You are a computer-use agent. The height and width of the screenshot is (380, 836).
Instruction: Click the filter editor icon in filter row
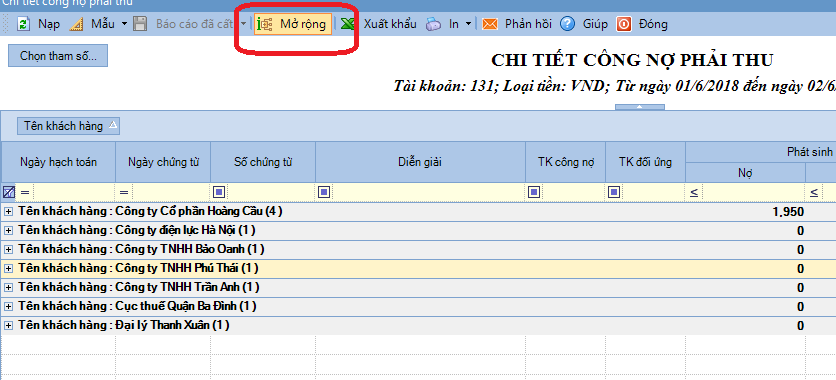[9, 192]
